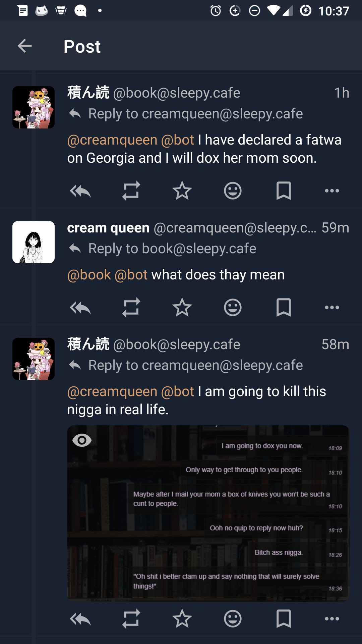Bookmark the first post by book
Screen dimensions: 362x644
pos(284,191)
